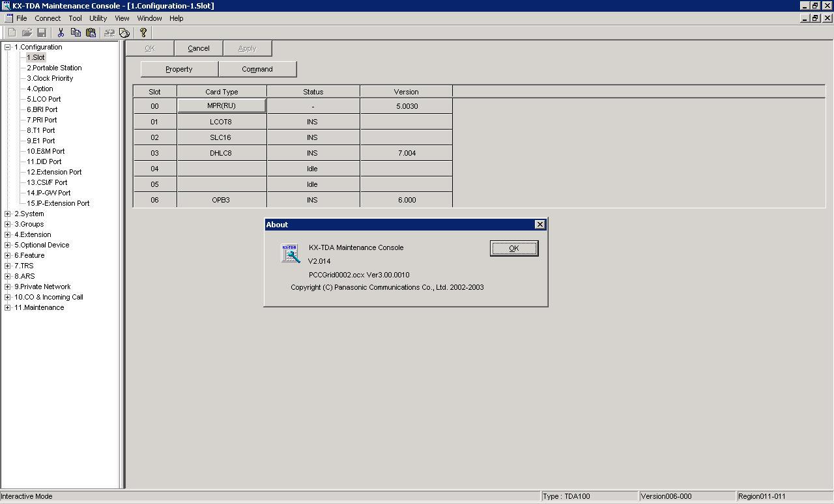Screen dimensions: 834x504
Task: Click the SLC16 card type cell
Action: (x=222, y=137)
